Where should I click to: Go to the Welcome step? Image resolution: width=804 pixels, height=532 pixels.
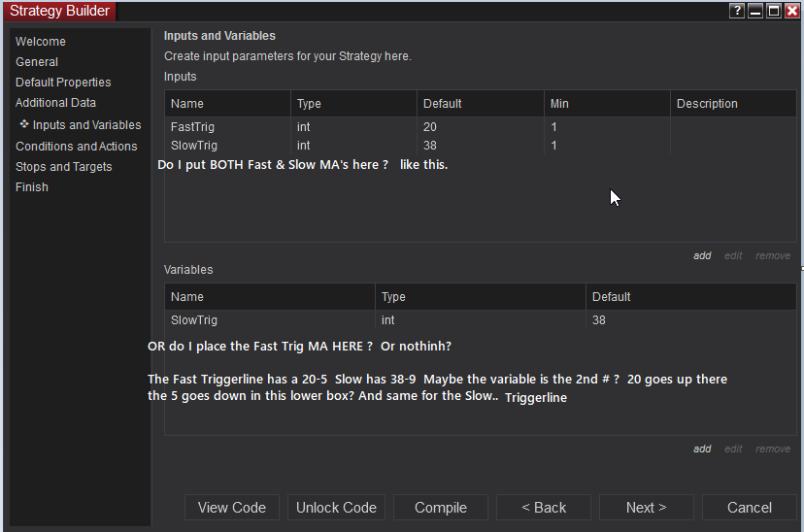41,42
